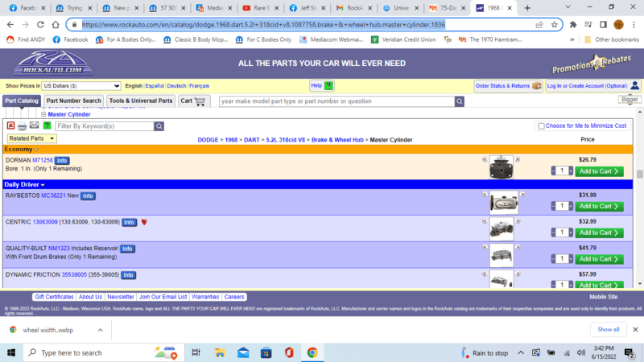The height and width of the screenshot is (362, 644).
Task: Click Info button for Raybestos MC36221
Action: click(88, 195)
